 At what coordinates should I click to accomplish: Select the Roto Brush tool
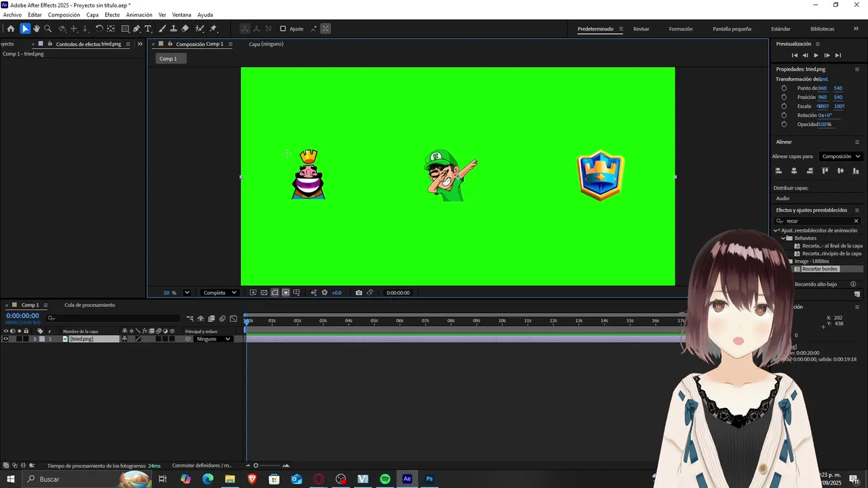[199, 28]
